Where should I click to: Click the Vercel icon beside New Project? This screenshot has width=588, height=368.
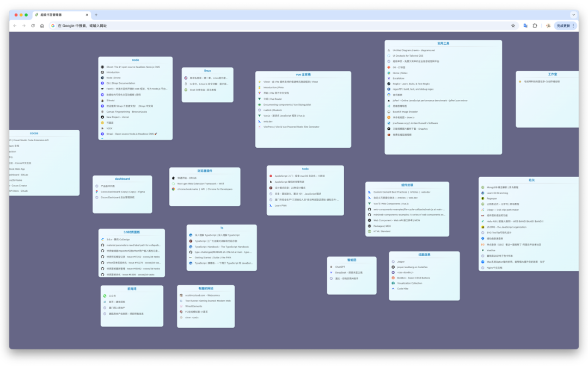102,117
